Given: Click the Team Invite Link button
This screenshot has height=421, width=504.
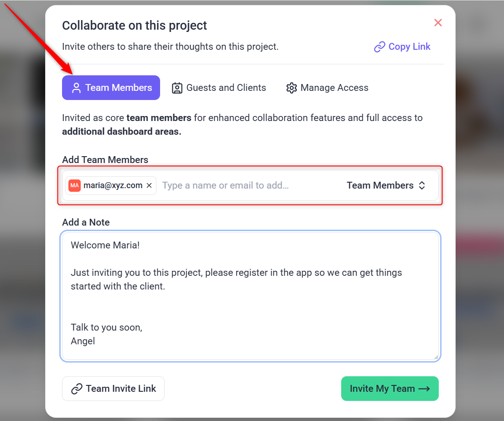Looking at the screenshot, I should [113, 389].
